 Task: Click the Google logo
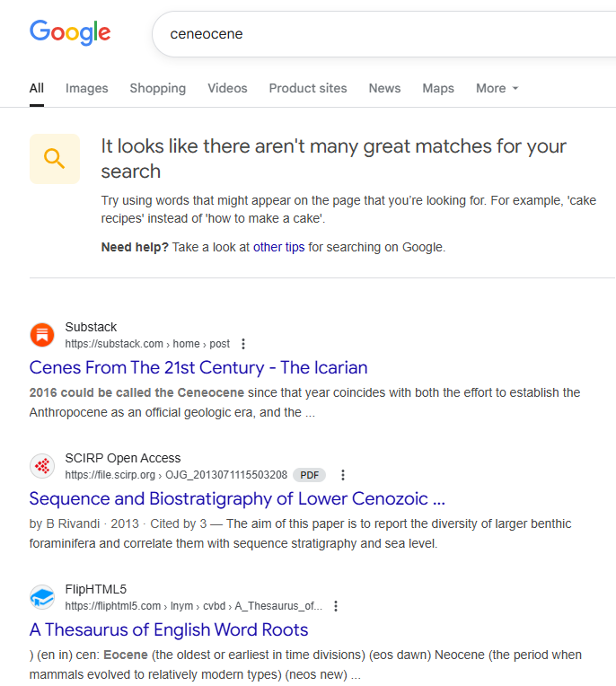[70, 33]
